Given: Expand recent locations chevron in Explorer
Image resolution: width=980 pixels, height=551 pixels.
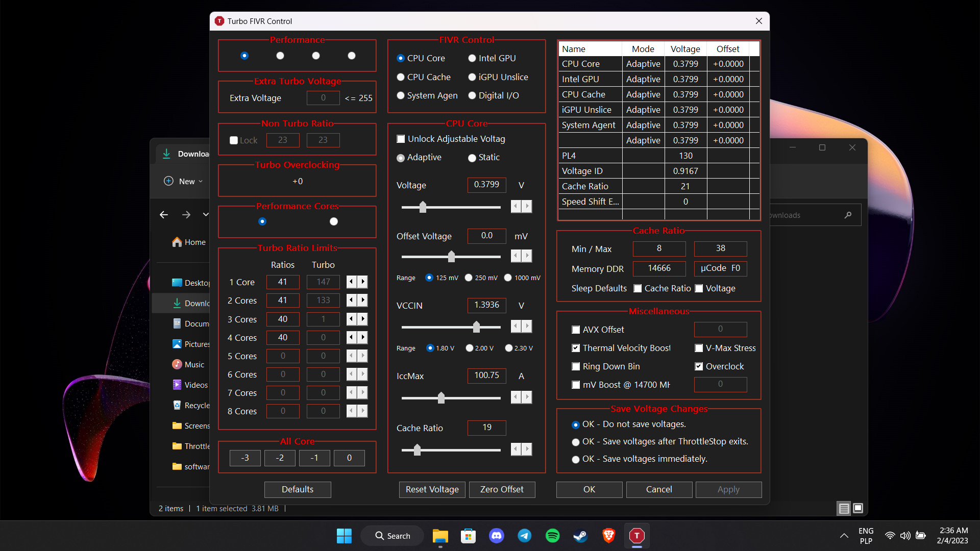Looking at the screenshot, I should [x=206, y=215].
